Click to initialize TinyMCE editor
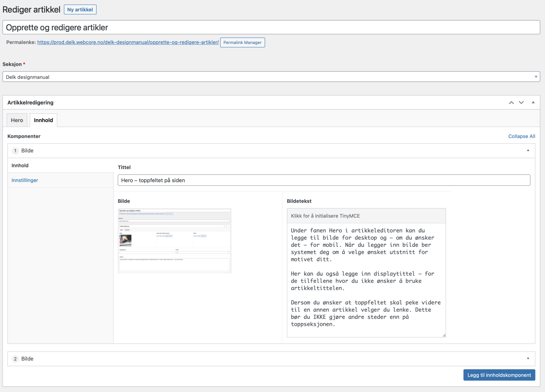 click(366, 216)
